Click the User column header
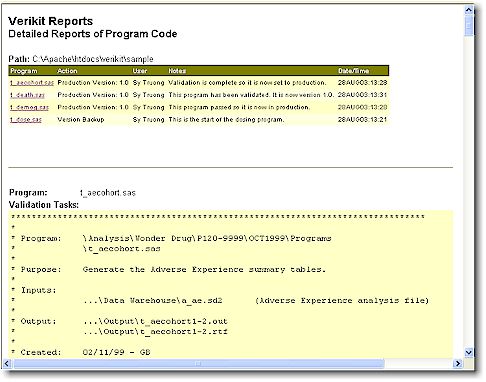Image resolution: width=486 pixels, height=382 pixels. pyautogui.click(x=140, y=71)
